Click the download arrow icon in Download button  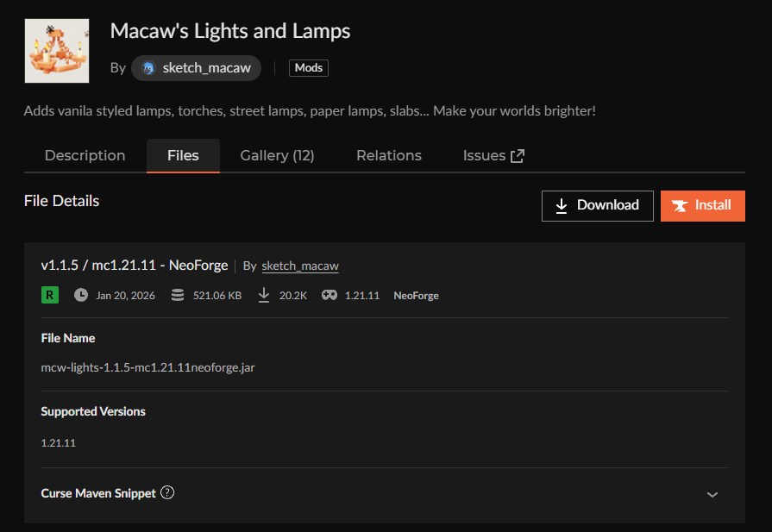click(x=562, y=205)
